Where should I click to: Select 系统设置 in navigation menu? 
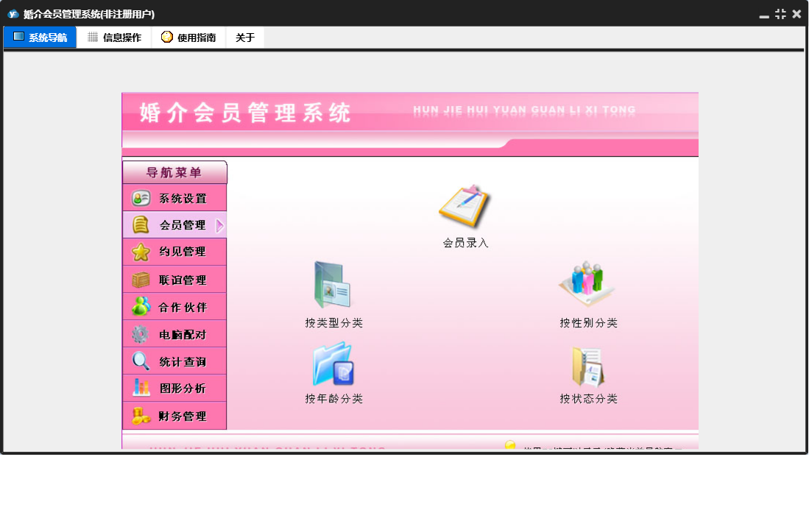click(x=174, y=199)
